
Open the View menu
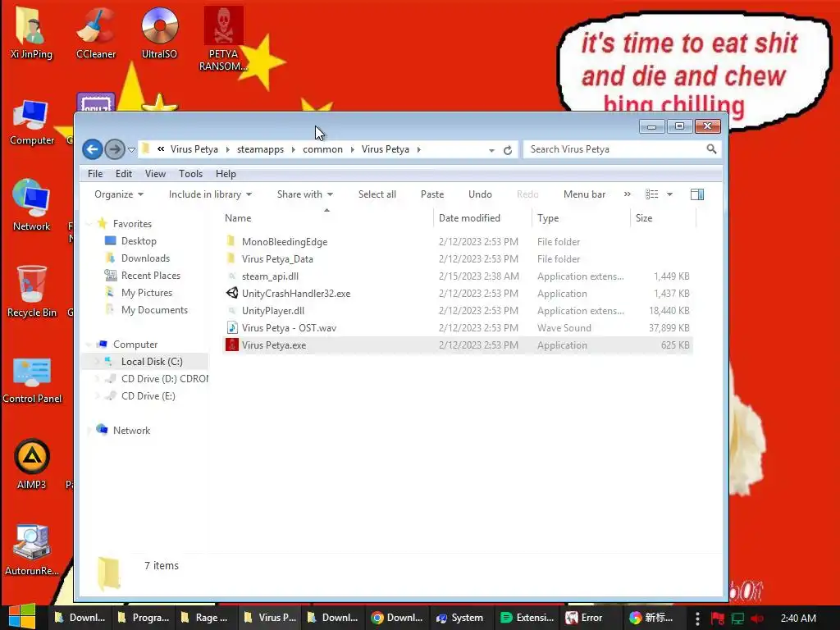(155, 174)
